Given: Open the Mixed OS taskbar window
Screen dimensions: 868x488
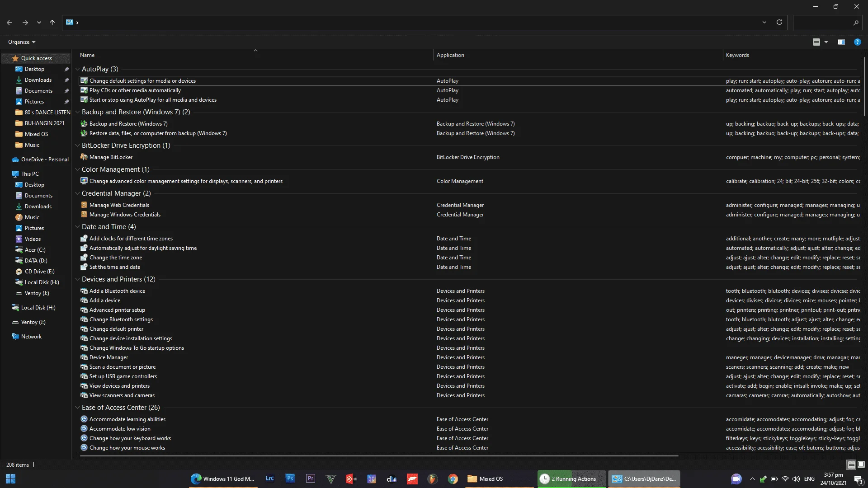Looking at the screenshot, I should tap(499, 479).
